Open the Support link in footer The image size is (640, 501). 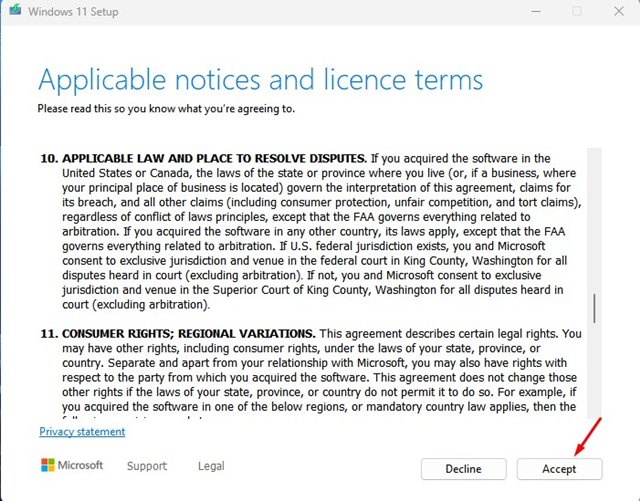147,466
